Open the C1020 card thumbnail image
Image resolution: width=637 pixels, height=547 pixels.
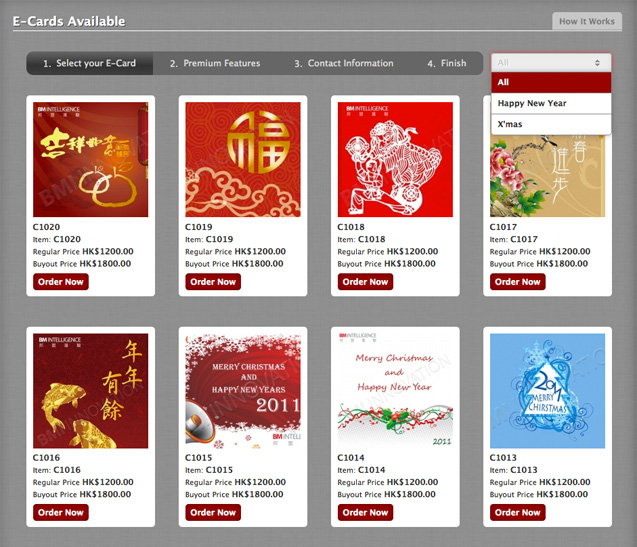click(91, 159)
